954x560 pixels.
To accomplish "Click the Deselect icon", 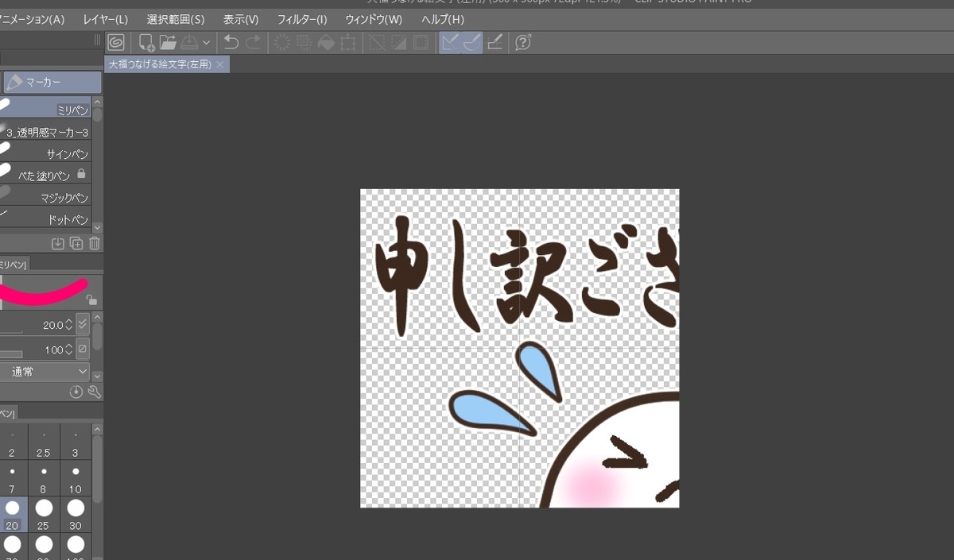I will coord(377,42).
